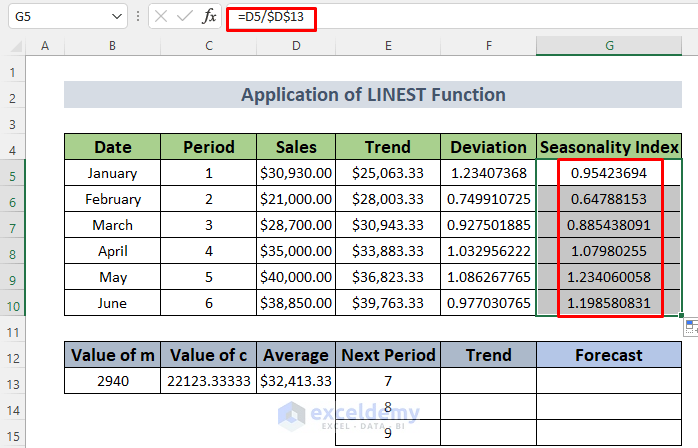Select the row 13 header
698x448 pixels.
(12, 381)
